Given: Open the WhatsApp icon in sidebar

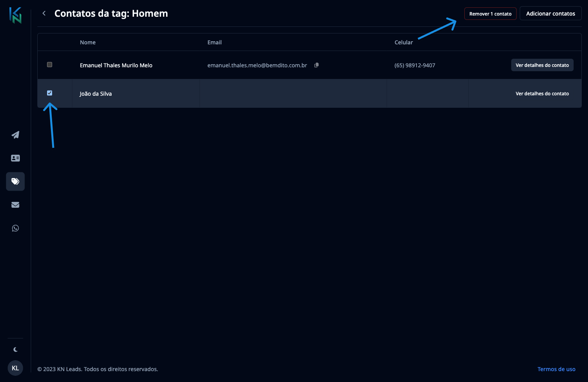Looking at the screenshot, I should [x=16, y=228].
